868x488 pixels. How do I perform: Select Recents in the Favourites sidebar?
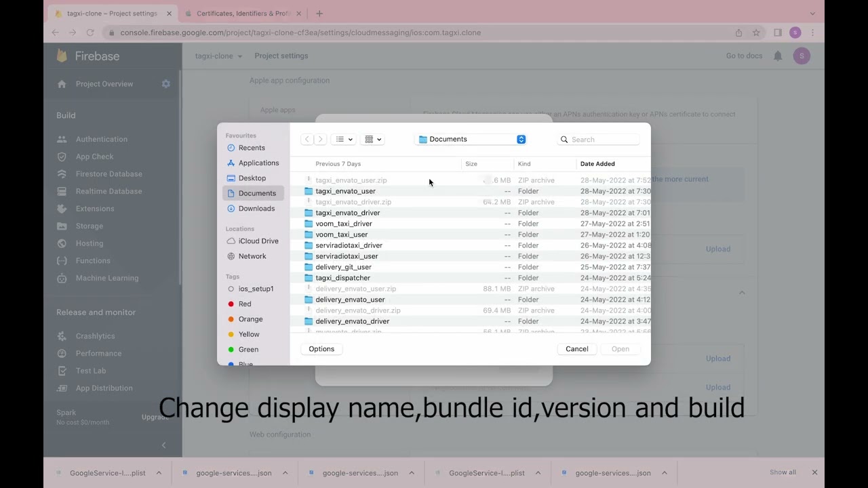(x=251, y=148)
